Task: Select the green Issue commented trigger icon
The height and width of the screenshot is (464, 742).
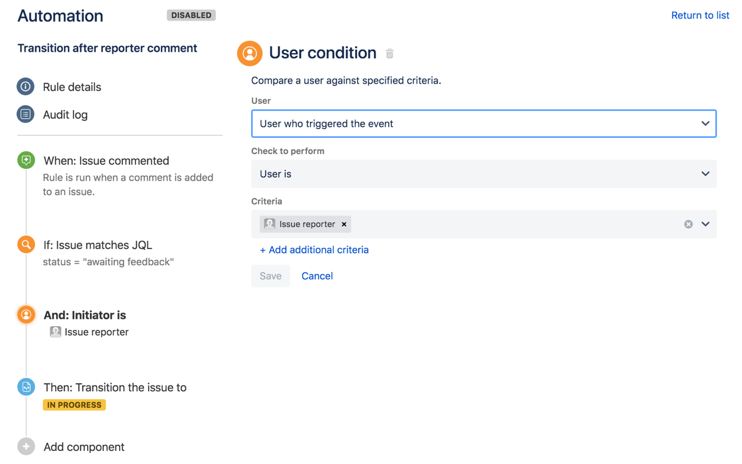Action: pyautogui.click(x=26, y=160)
